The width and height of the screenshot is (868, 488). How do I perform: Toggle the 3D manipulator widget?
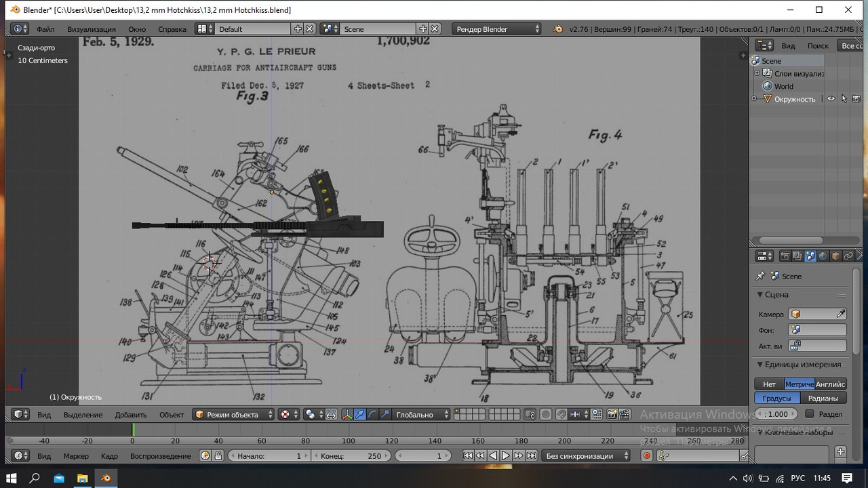(347, 415)
